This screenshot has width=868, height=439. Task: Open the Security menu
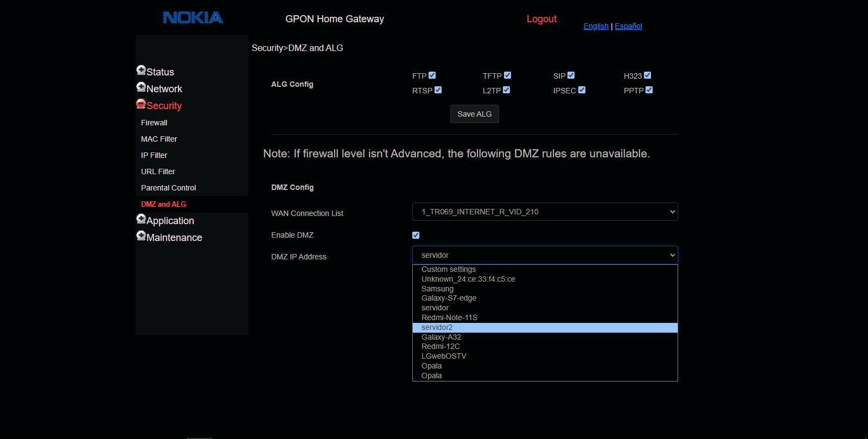tap(164, 106)
